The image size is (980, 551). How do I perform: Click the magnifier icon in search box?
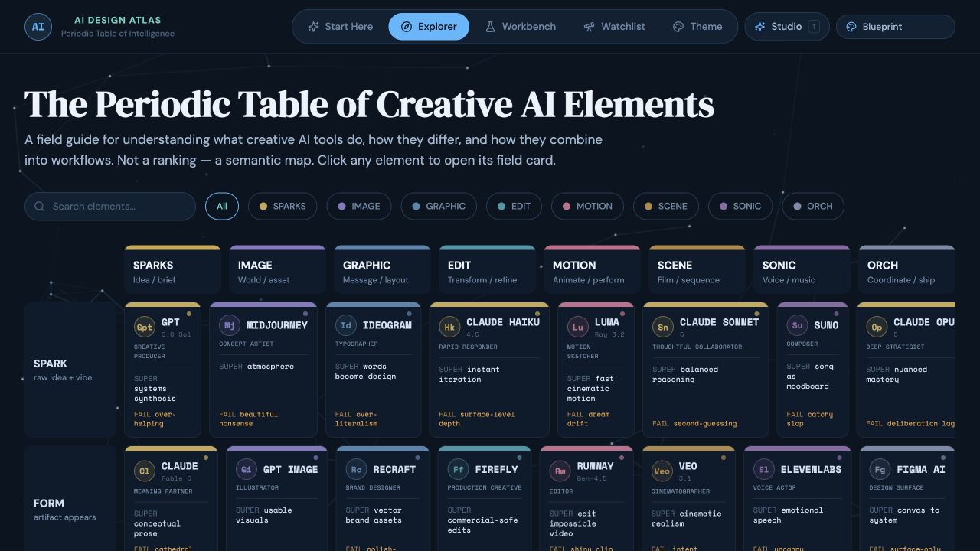39,207
